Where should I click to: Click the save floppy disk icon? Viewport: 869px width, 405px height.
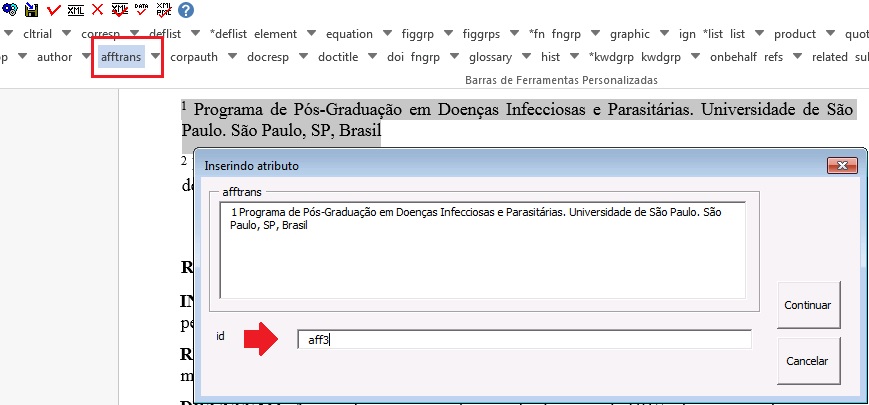[x=32, y=9]
